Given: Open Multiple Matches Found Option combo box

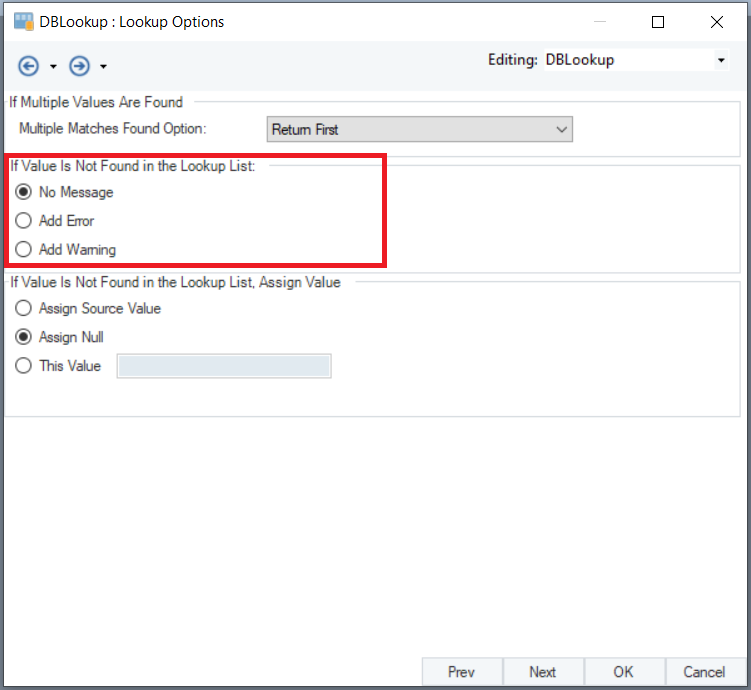Looking at the screenshot, I should coord(420,129).
